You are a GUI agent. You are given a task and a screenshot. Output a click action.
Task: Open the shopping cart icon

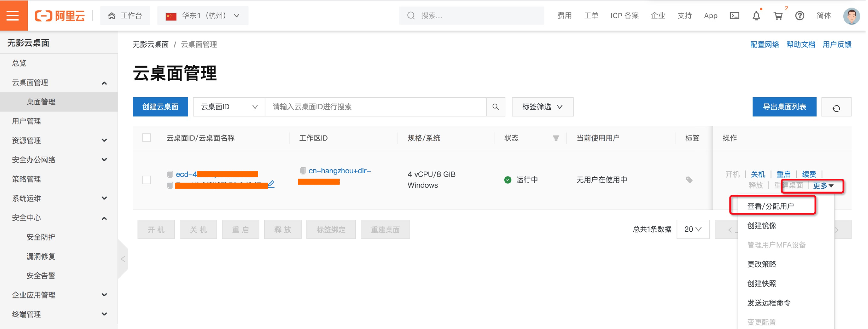(778, 15)
